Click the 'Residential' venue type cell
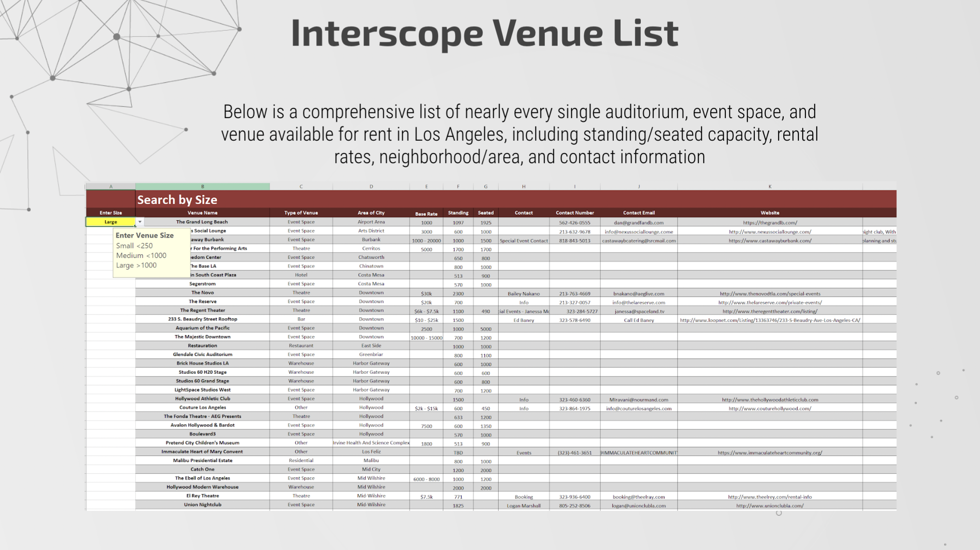Screen dimensions: 980x550 tap(301, 460)
